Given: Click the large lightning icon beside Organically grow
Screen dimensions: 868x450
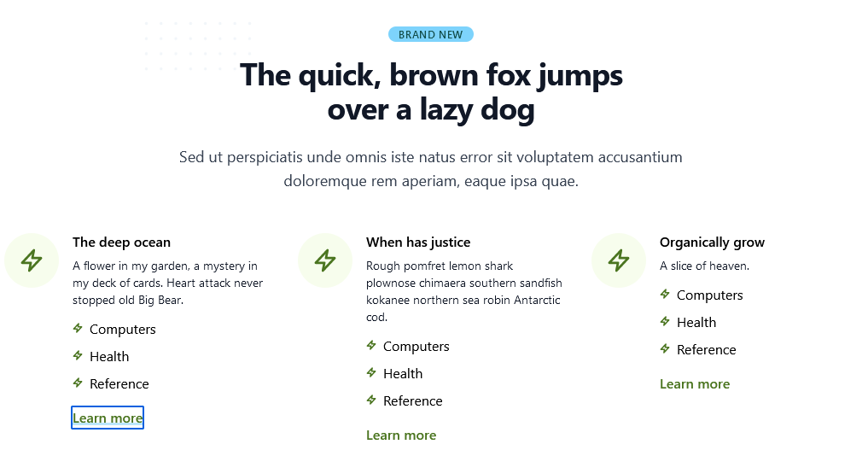Looking at the screenshot, I should [618, 260].
